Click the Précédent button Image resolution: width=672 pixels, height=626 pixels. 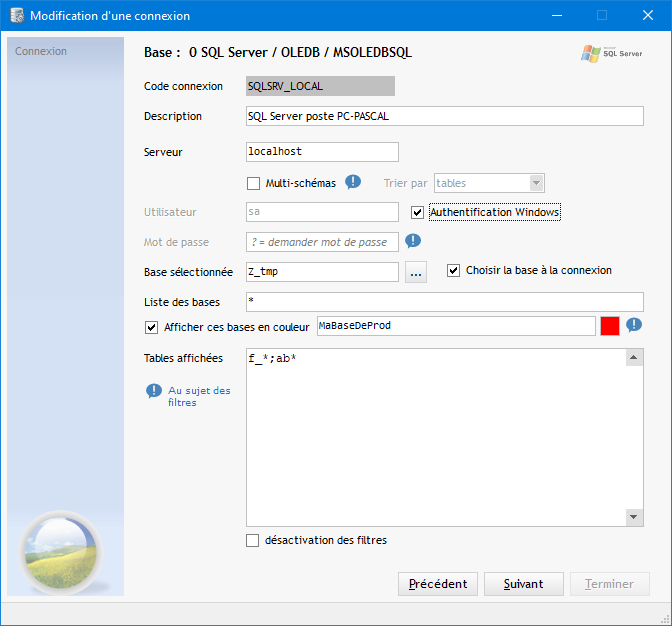pos(438,584)
